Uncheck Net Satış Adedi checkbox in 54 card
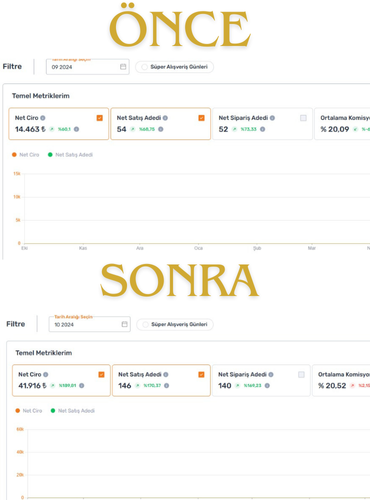 [x=201, y=118]
